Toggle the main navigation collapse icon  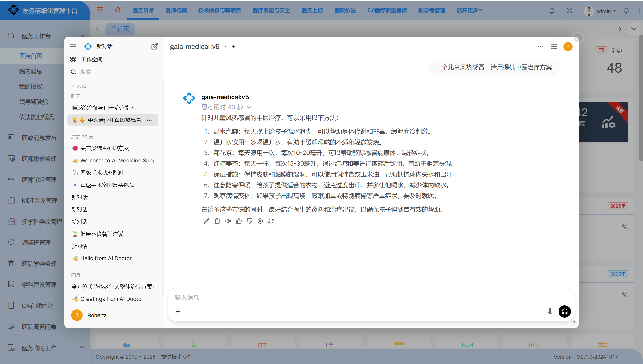coord(100,10)
